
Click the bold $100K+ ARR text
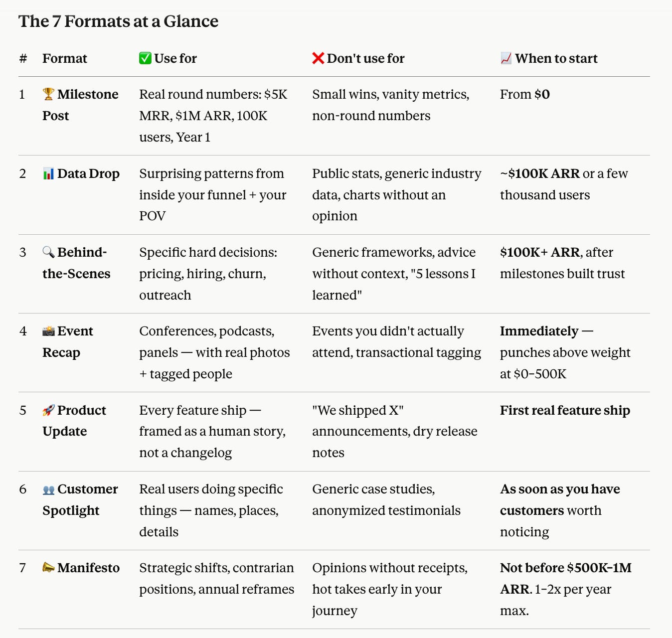tap(540, 252)
